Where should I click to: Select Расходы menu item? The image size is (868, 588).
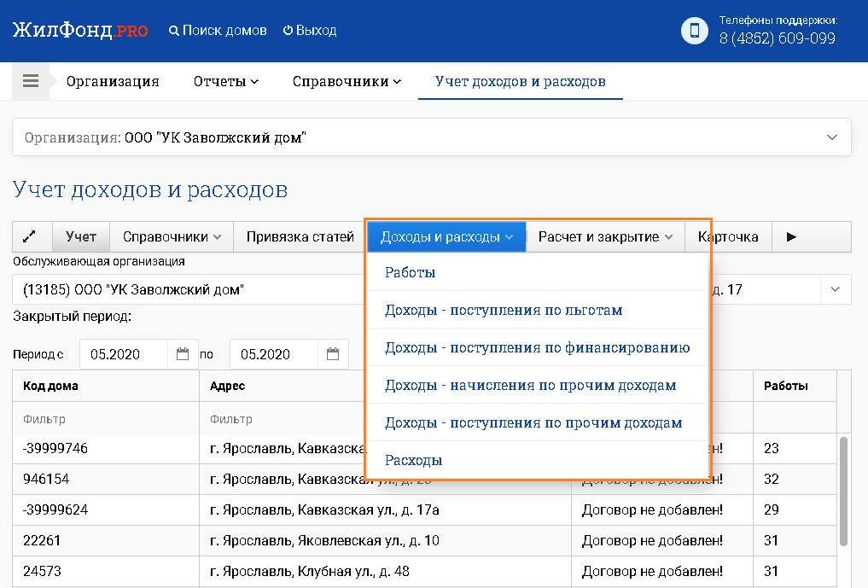click(x=414, y=460)
